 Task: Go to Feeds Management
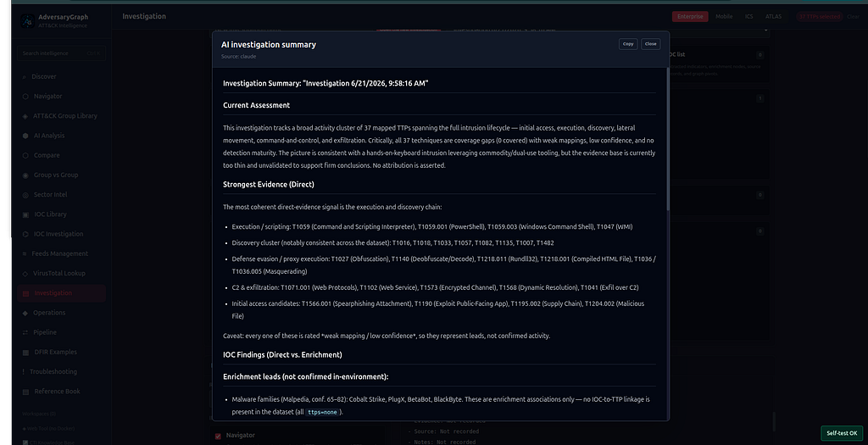tap(61, 253)
